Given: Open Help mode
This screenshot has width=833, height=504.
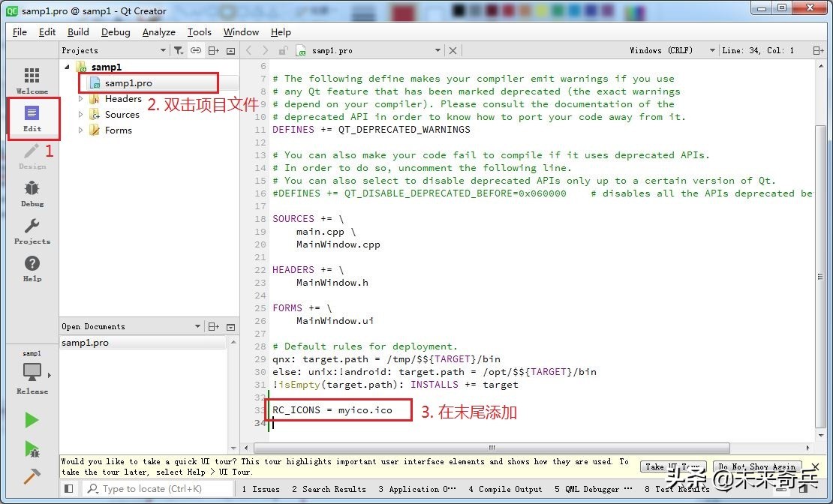Looking at the screenshot, I should pos(32,268).
